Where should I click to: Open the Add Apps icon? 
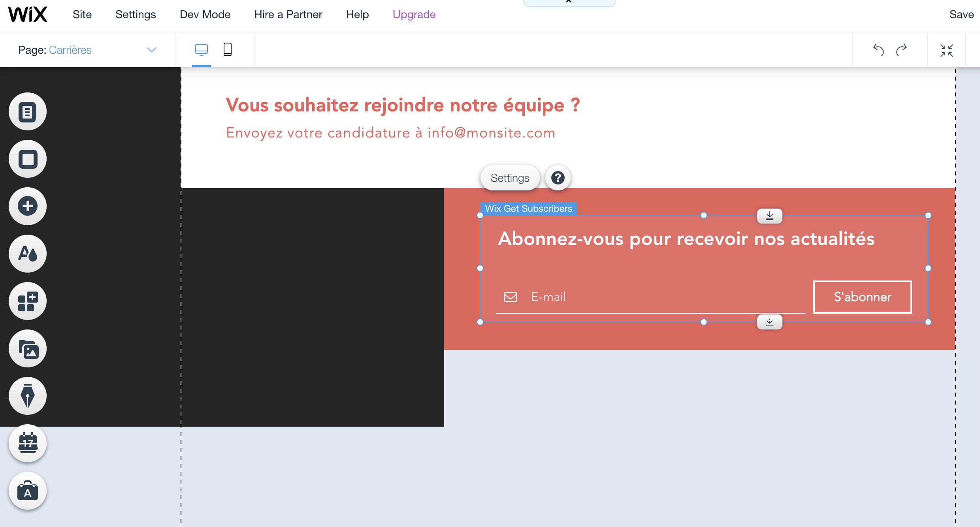pos(28,301)
